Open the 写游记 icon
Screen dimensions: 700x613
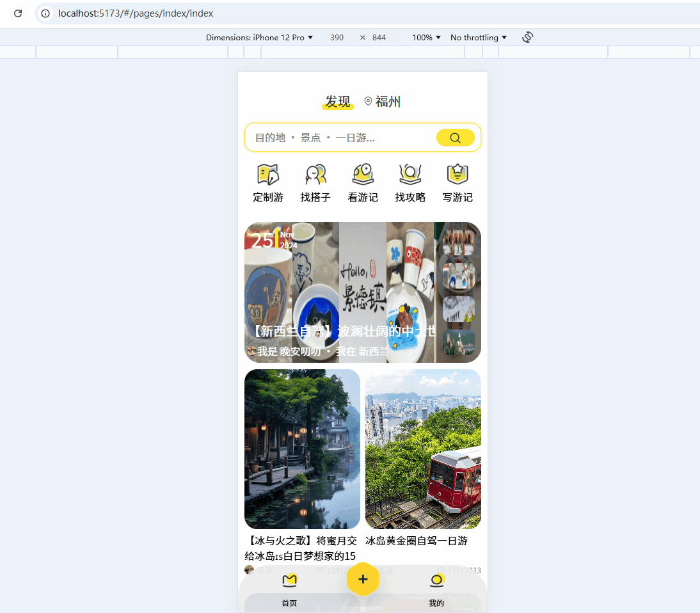(x=457, y=174)
